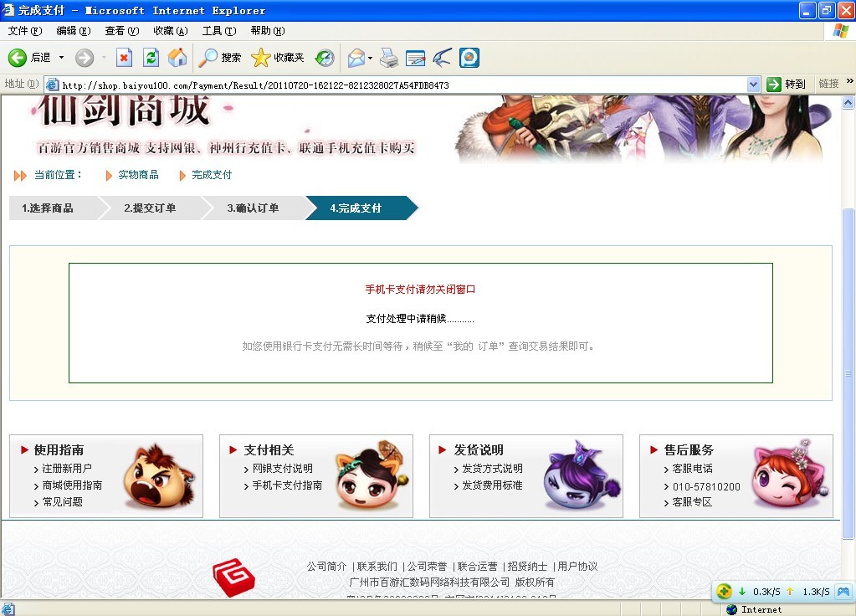Open the Home page icon
The height and width of the screenshot is (616, 856).
tap(177, 58)
